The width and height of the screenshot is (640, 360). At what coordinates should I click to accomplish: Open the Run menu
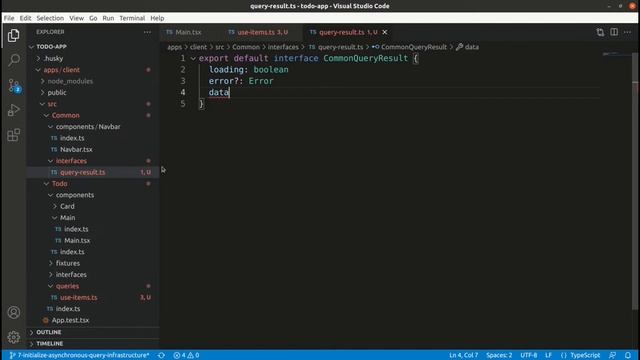108,18
